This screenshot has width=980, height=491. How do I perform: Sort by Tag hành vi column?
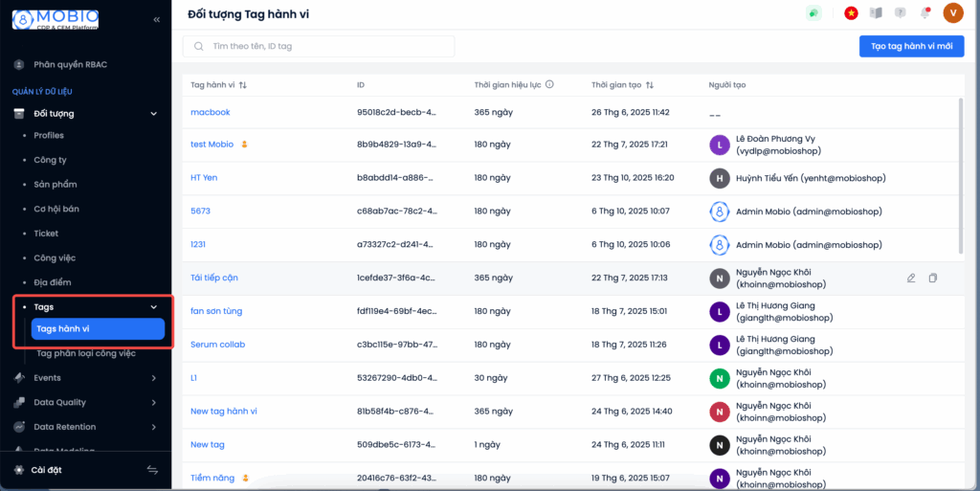click(243, 85)
